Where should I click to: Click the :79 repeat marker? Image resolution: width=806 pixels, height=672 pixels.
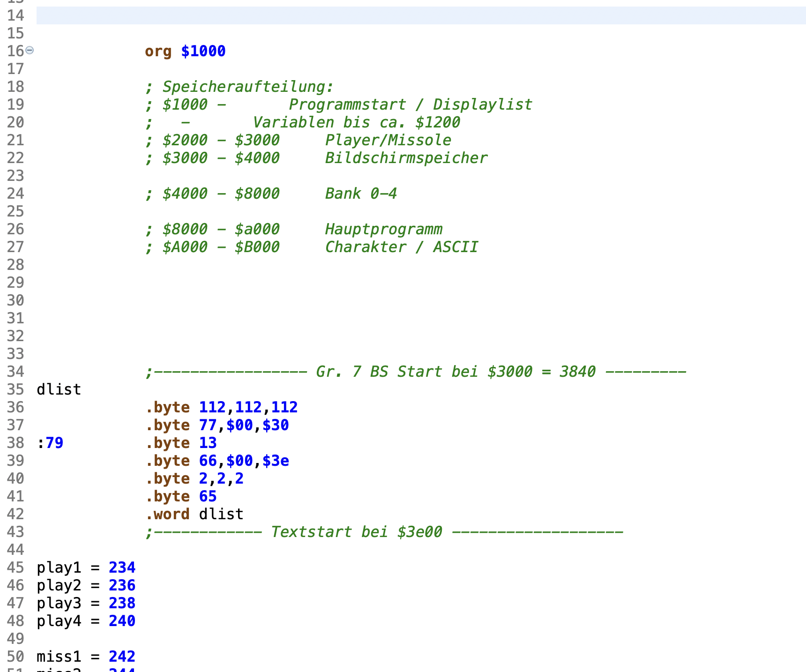(x=50, y=443)
